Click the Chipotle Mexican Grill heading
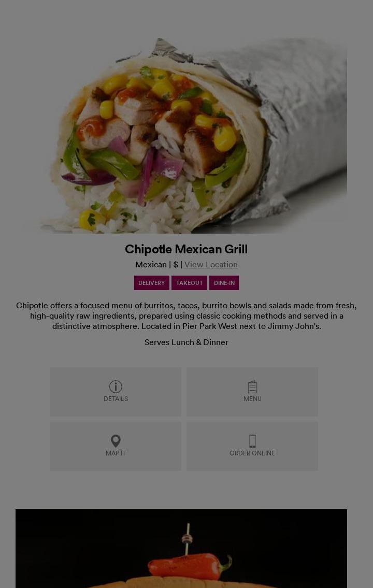373x588 pixels. point(187,249)
